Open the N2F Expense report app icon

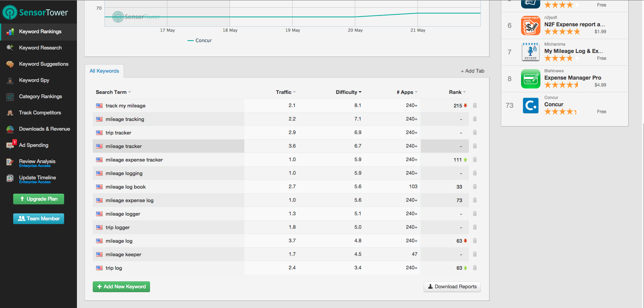[x=530, y=26]
